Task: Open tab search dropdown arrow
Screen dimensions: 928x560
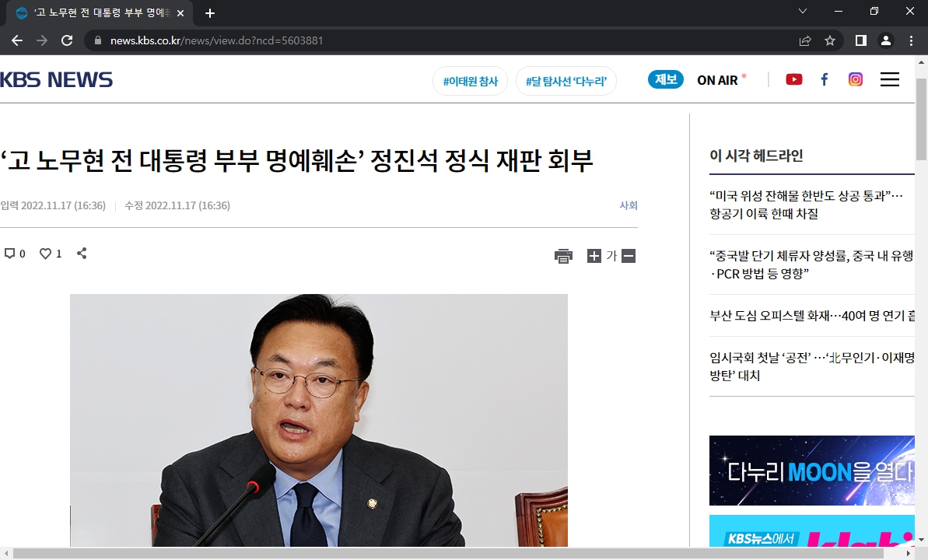Action: click(x=803, y=11)
